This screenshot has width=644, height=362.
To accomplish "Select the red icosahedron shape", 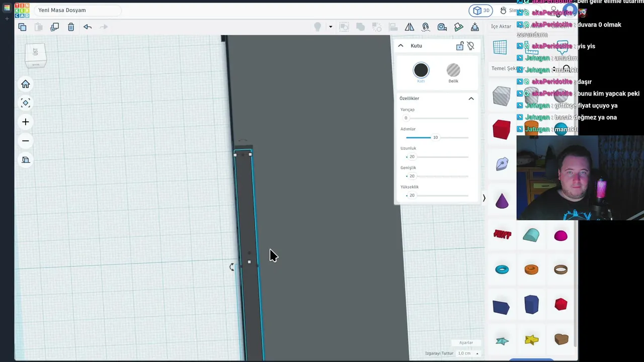I will 561,304.
